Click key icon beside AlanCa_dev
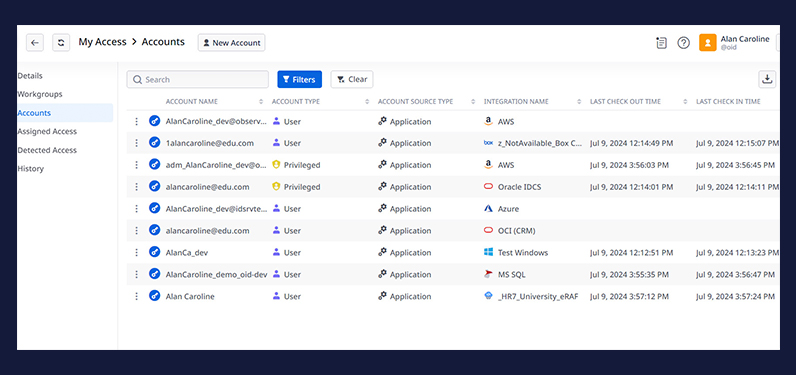Viewport: 796px width, 375px height. click(154, 252)
